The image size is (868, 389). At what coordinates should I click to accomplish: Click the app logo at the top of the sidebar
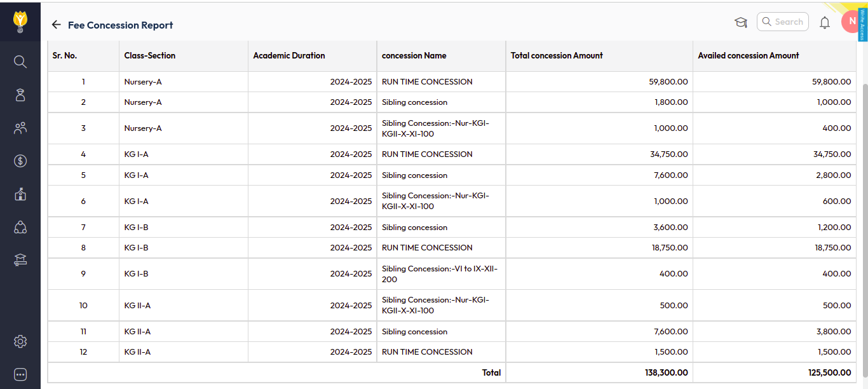click(20, 21)
